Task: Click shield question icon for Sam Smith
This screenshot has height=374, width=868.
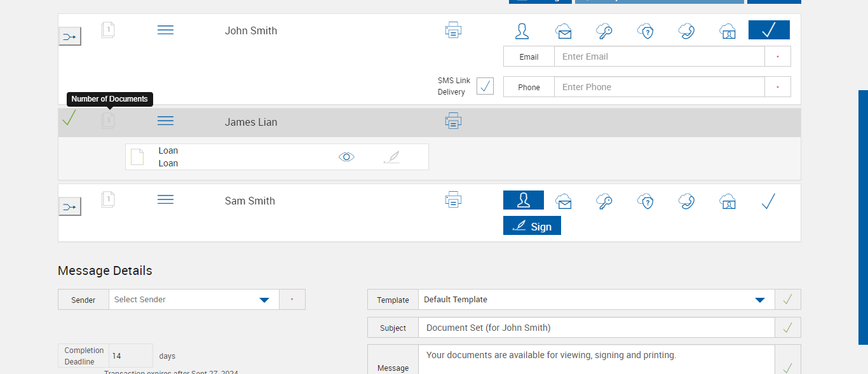Action: pos(646,201)
